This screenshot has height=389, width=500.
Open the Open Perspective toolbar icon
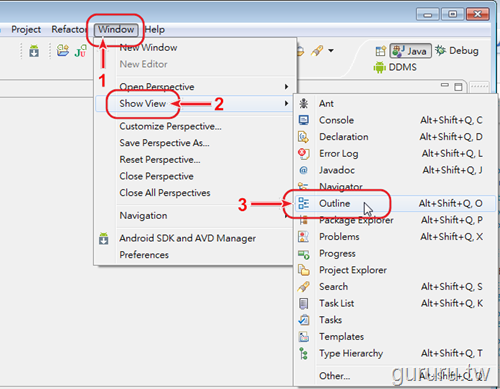[380, 51]
